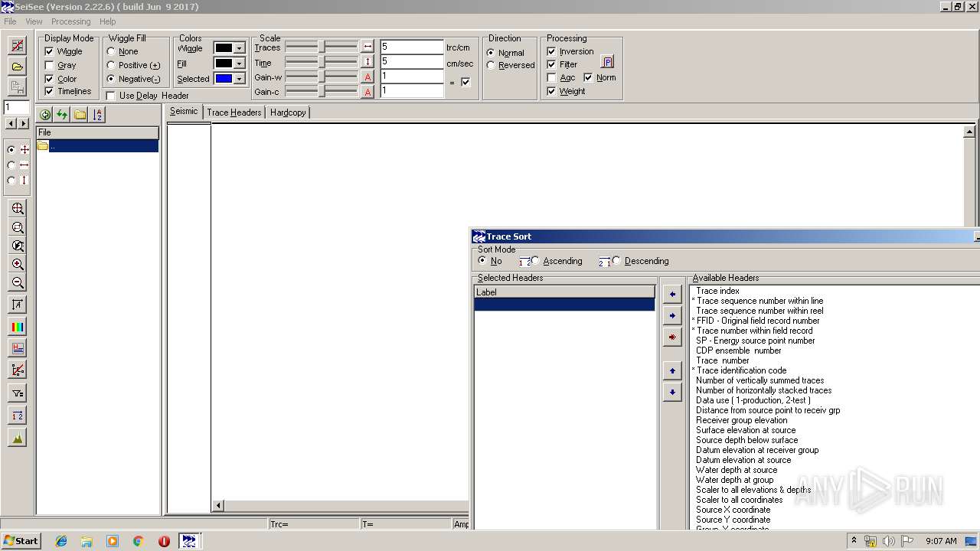Open Opera browser from taskbar
Image resolution: width=980 pixels, height=551 pixels.
(x=164, y=541)
